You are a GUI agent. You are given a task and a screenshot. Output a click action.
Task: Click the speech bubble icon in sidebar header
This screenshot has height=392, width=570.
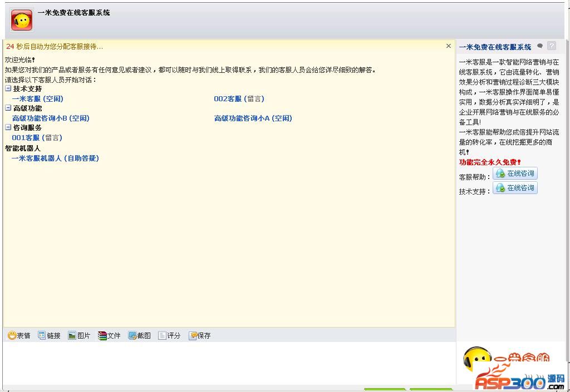pos(540,46)
